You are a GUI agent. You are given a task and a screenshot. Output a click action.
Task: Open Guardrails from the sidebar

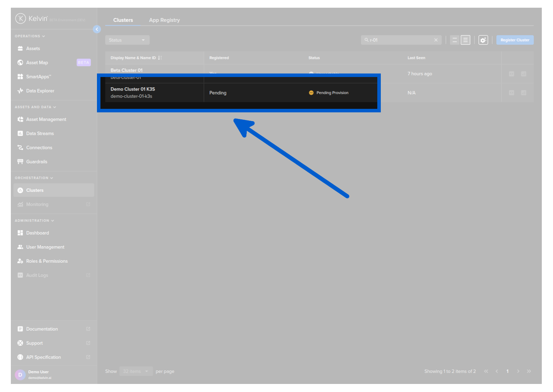(36, 162)
